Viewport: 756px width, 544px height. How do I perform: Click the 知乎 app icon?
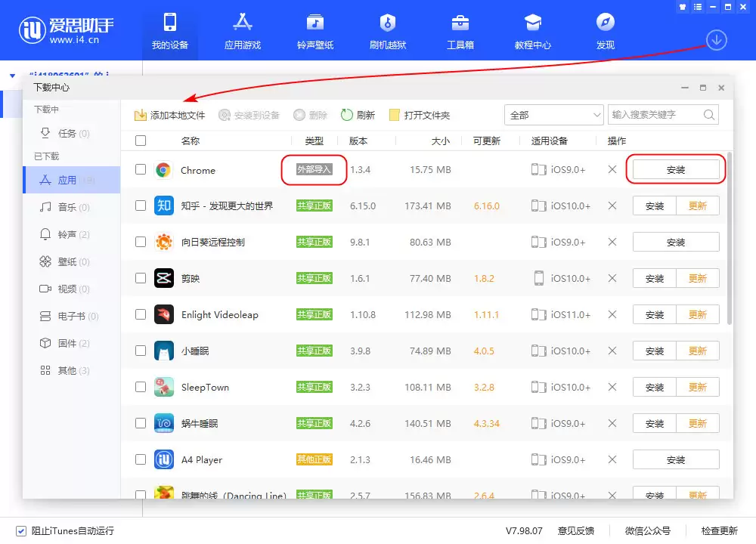164,206
